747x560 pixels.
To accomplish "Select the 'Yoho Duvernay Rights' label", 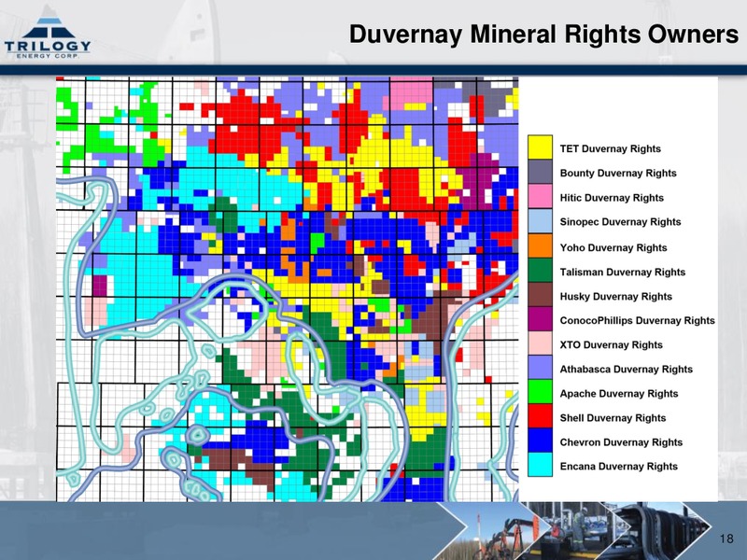I will tap(613, 247).
